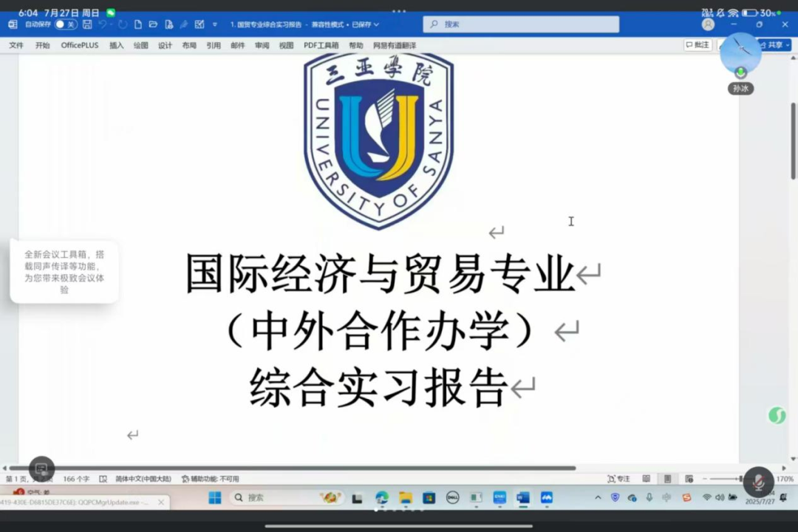The height and width of the screenshot is (532, 798).
Task: Open the CNKI app on the taskbar
Action: pyautogui.click(x=499, y=497)
